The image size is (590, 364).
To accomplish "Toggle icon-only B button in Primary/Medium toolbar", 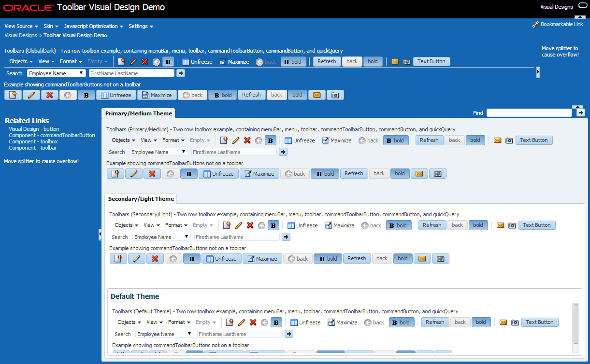I will point(270,140).
